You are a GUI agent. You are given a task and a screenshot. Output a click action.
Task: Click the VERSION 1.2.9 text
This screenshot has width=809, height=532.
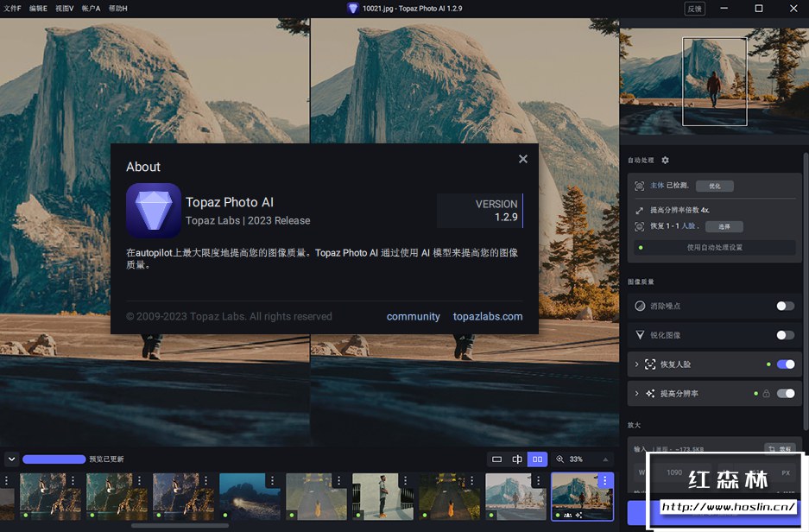point(496,211)
